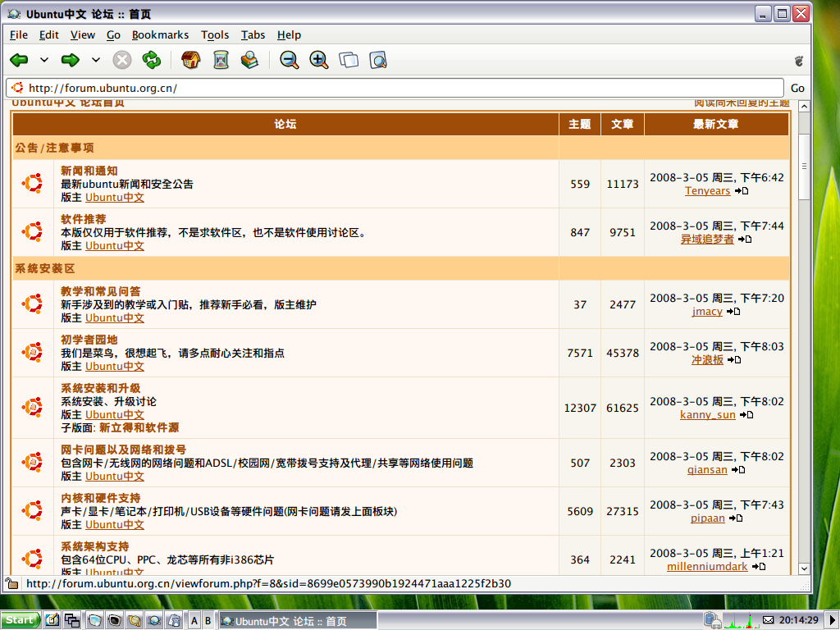
Task: Open the 内核和硬件支持 forum link
Action: click(x=100, y=498)
